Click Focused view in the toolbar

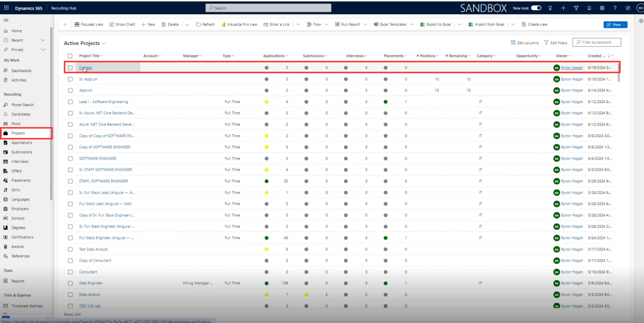pos(89,25)
